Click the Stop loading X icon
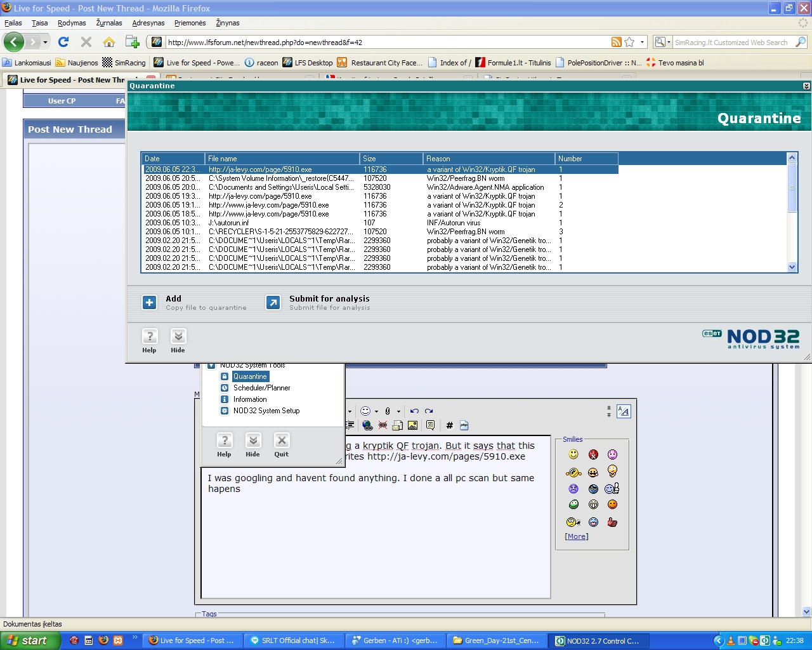 pyautogui.click(x=86, y=42)
